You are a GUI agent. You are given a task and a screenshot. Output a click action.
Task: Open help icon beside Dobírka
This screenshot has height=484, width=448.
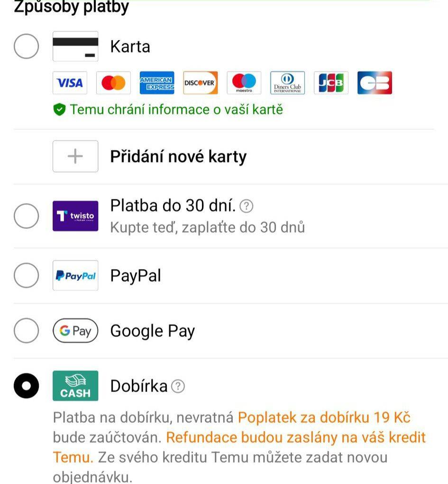pyautogui.click(x=178, y=386)
